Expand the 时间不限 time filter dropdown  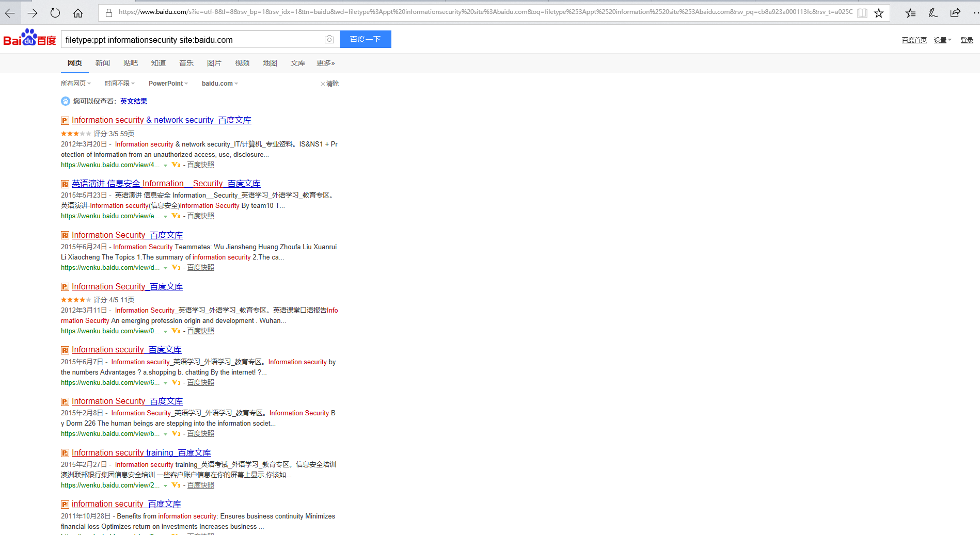pos(119,84)
